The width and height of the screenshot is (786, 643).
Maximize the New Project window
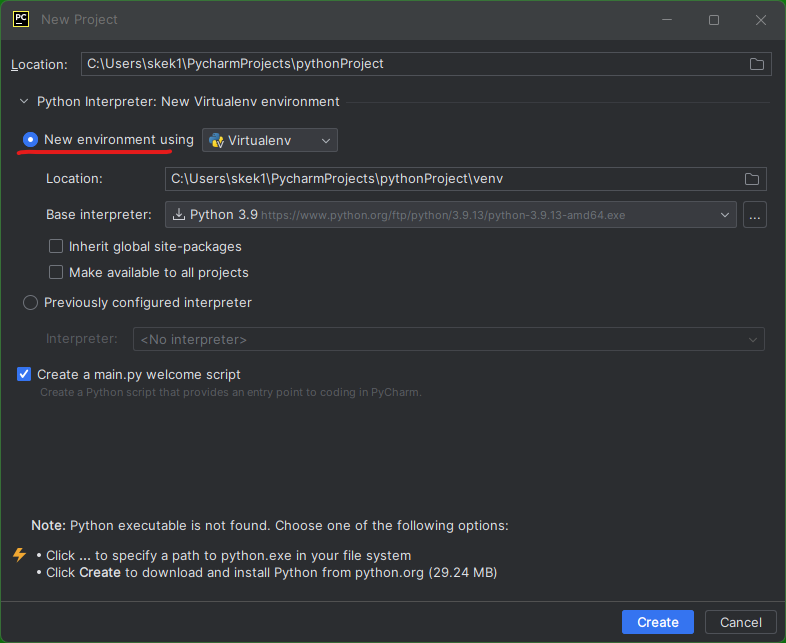coord(714,20)
